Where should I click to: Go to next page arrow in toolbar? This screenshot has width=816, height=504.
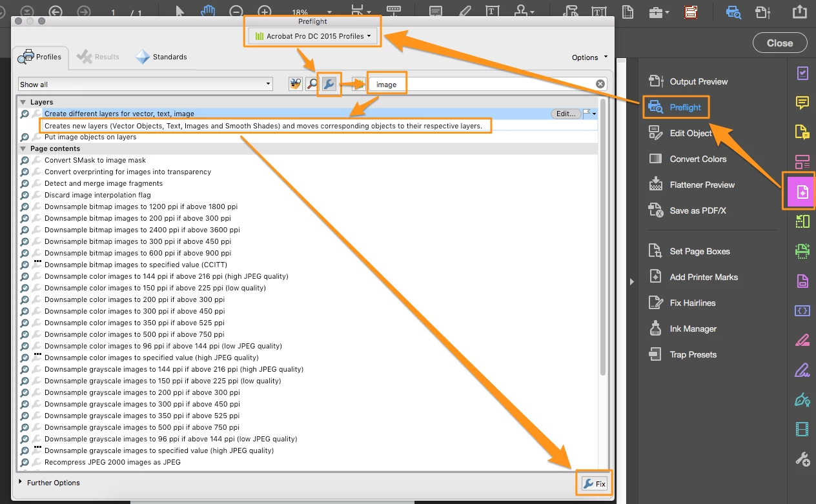tap(84, 12)
